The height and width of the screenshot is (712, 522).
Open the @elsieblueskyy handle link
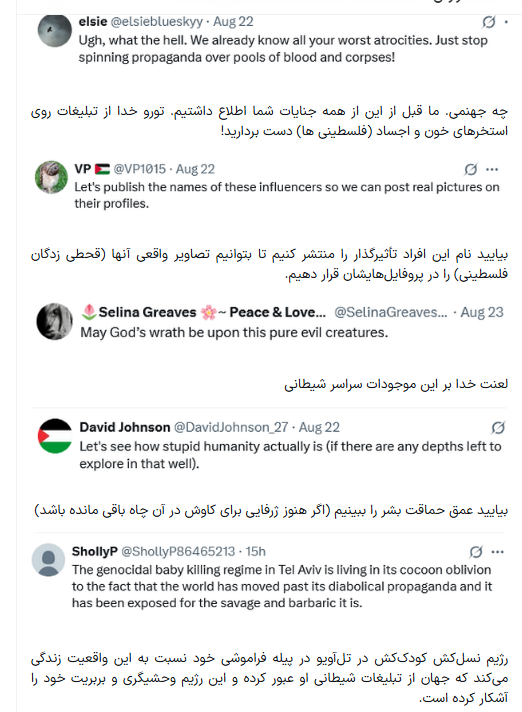click(x=157, y=21)
